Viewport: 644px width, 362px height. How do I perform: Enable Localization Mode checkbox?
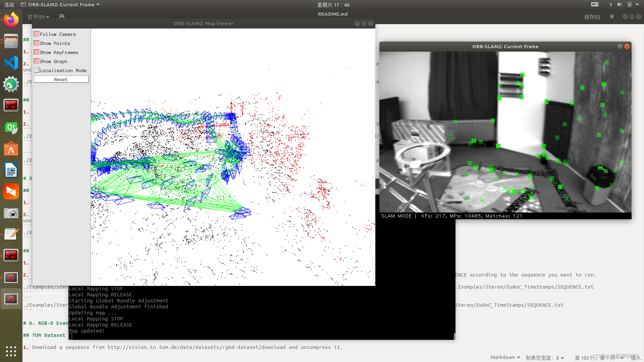(x=37, y=70)
